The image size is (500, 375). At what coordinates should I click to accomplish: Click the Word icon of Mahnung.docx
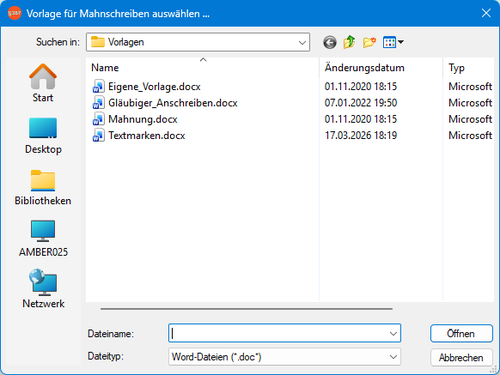pos(98,119)
